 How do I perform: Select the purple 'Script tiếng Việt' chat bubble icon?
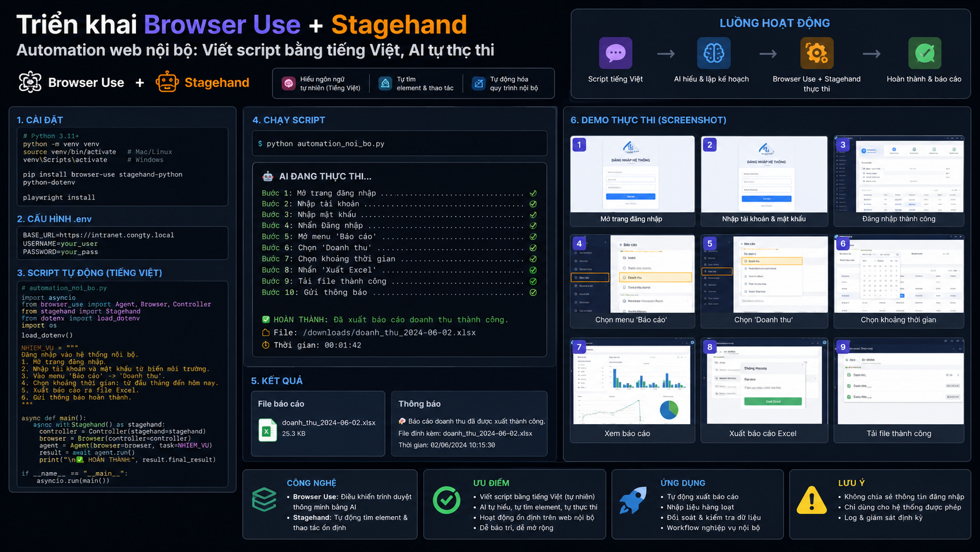tap(615, 53)
